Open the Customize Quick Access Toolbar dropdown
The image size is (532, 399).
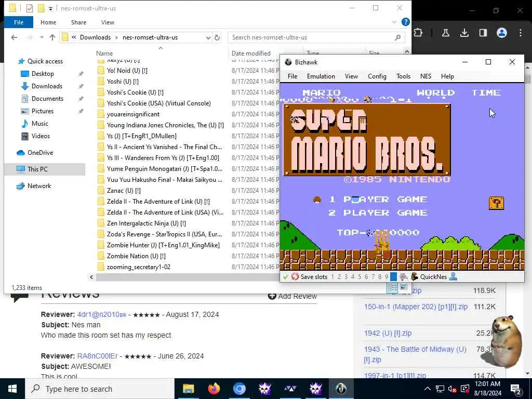tap(50, 8)
